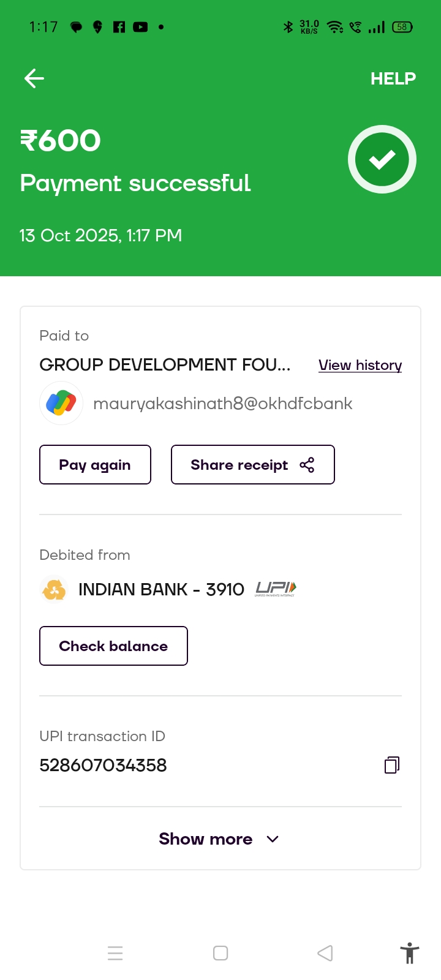The height and width of the screenshot is (980, 441).
Task: Tap the UPI logo
Action: coord(276,589)
